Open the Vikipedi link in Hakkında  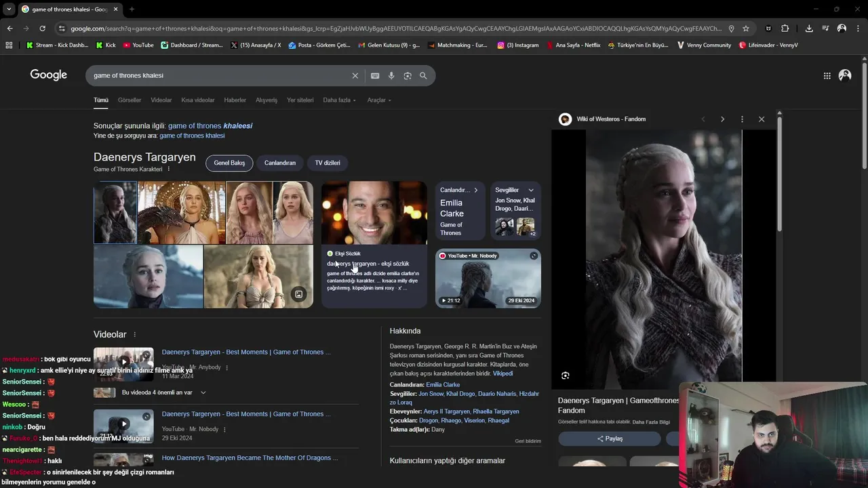click(x=502, y=373)
